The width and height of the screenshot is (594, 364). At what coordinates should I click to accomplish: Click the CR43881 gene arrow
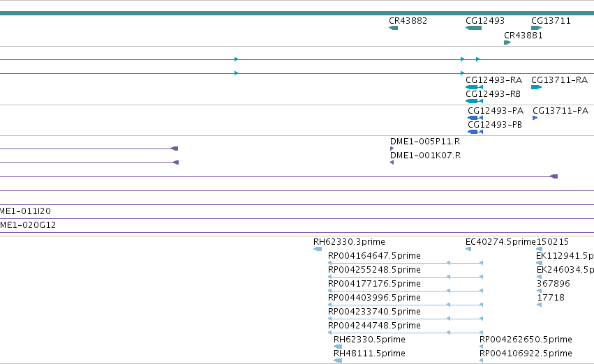tap(507, 43)
